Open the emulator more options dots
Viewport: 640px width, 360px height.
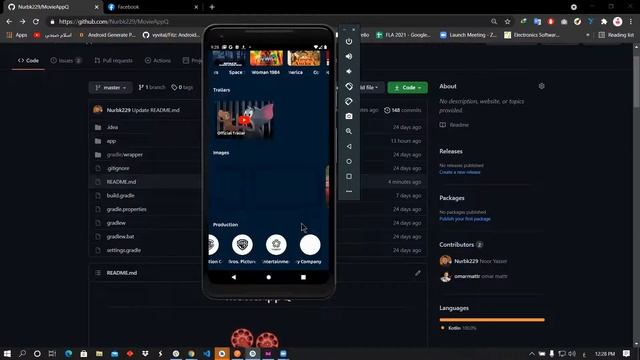point(349,191)
